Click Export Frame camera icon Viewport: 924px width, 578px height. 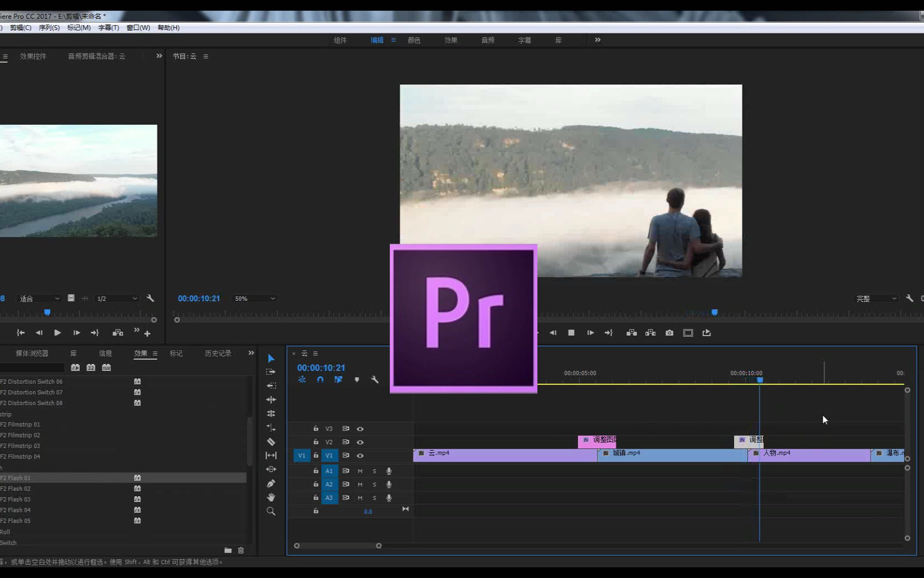coord(669,333)
